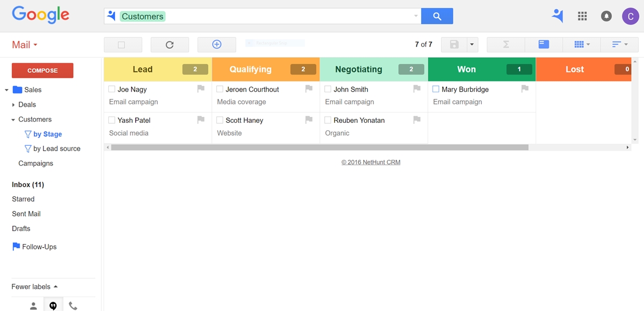Screen dimensions: 644x311
Task: Open the Drafts label
Action: (x=21, y=228)
